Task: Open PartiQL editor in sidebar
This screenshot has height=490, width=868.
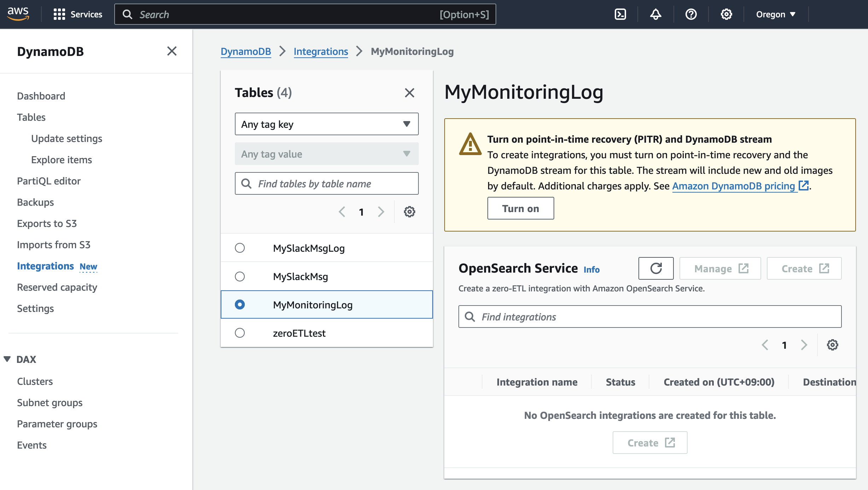Action: point(49,181)
